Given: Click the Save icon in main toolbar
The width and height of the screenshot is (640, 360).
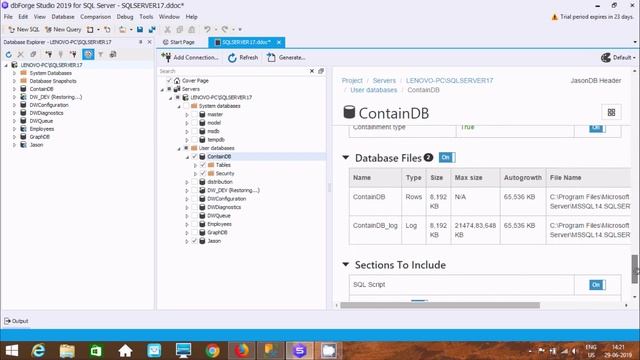Looking at the screenshot, I should tap(140, 29).
